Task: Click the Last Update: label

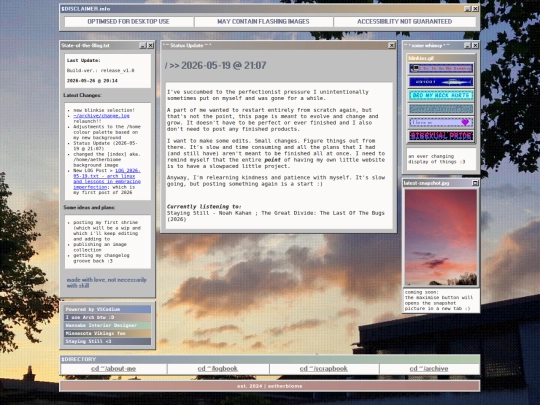Action: 84,60
